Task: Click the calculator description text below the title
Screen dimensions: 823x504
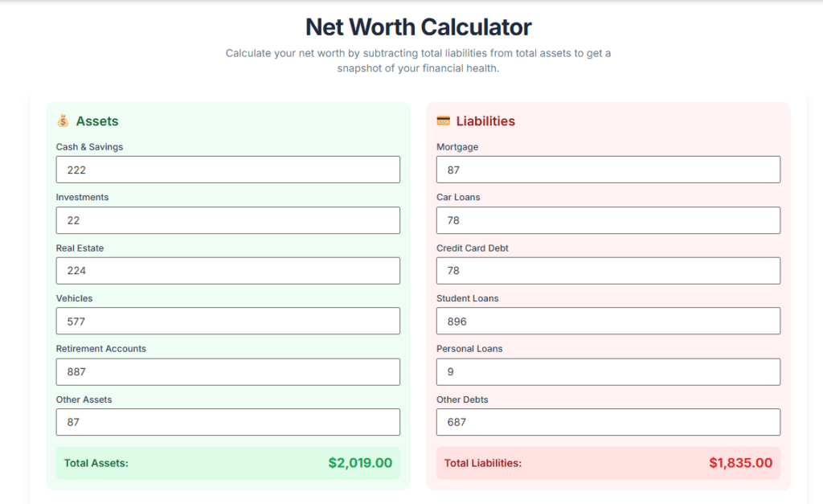Action: coord(418,60)
